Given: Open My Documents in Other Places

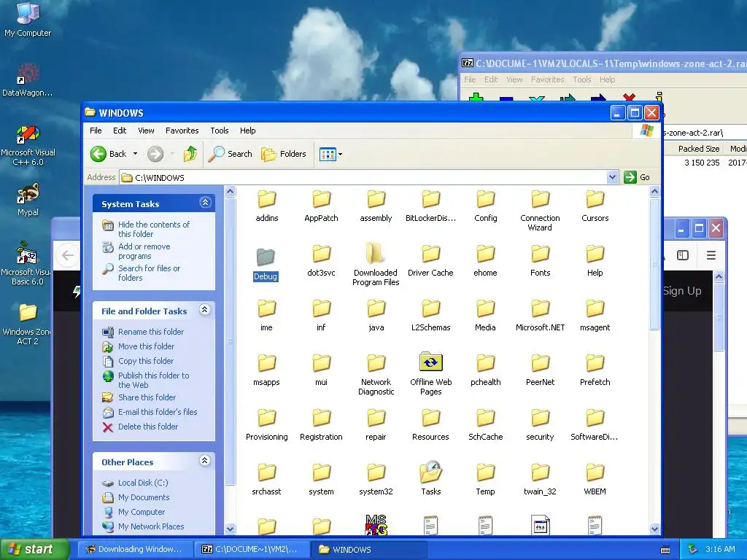Looking at the screenshot, I should (x=144, y=497).
